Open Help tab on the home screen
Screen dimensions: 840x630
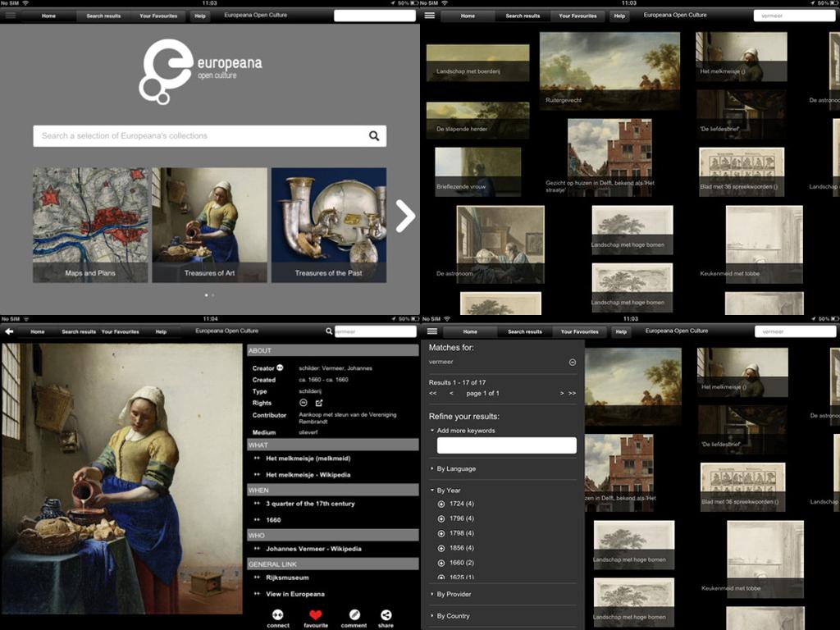[200, 16]
